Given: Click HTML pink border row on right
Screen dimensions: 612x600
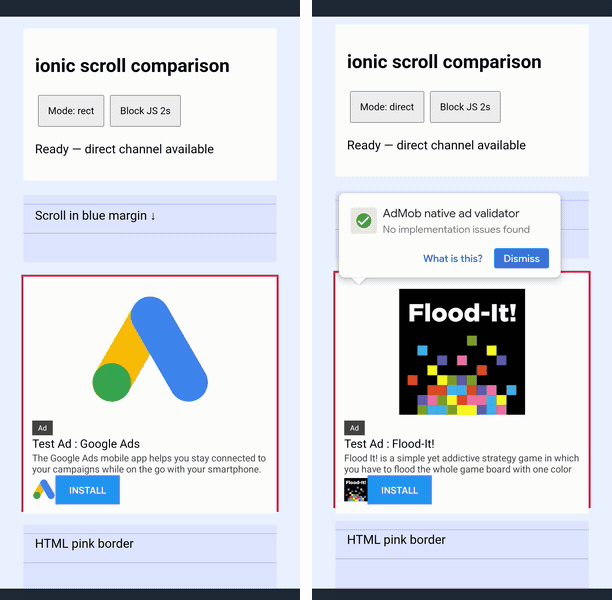Looking at the screenshot, I should tap(462, 540).
